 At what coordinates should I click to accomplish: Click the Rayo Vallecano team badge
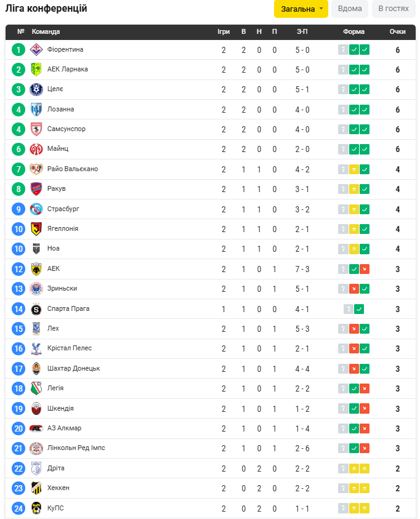36,169
